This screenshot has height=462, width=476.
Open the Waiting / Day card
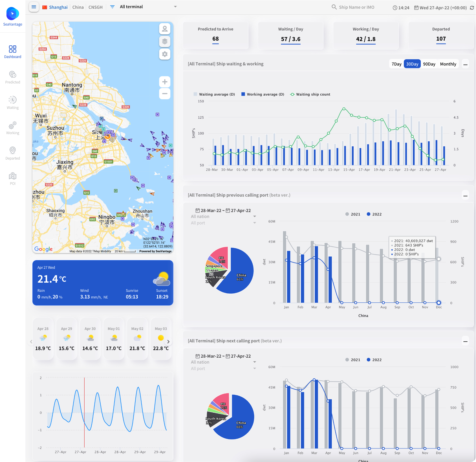point(291,36)
